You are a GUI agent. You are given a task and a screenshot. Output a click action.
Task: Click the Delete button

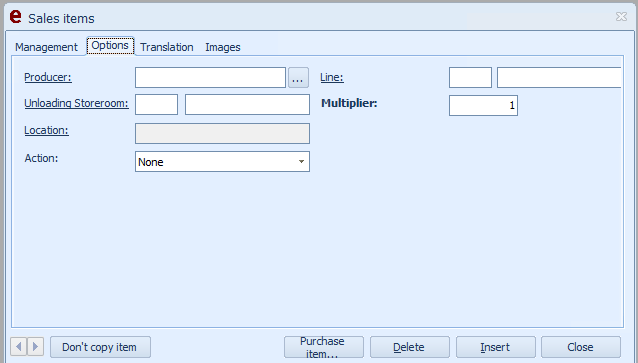[x=410, y=347]
